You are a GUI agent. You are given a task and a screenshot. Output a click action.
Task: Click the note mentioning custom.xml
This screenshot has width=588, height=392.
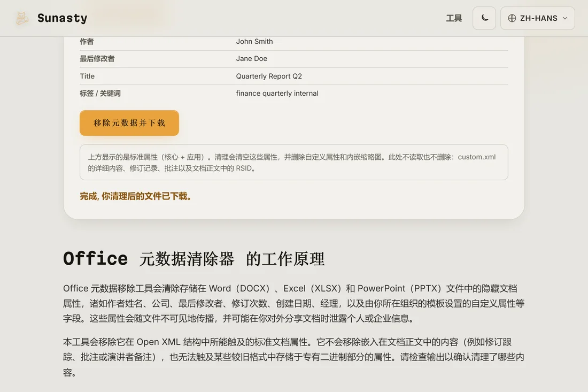[x=293, y=163]
